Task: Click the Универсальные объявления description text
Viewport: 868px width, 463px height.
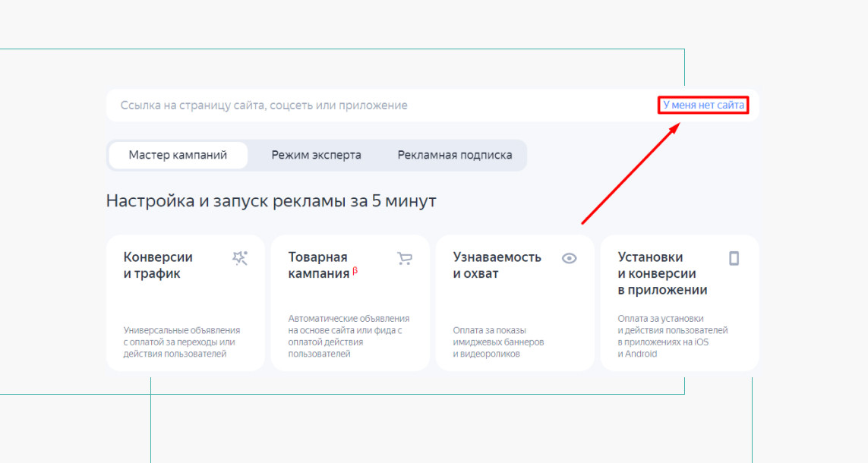Action: coord(181,342)
